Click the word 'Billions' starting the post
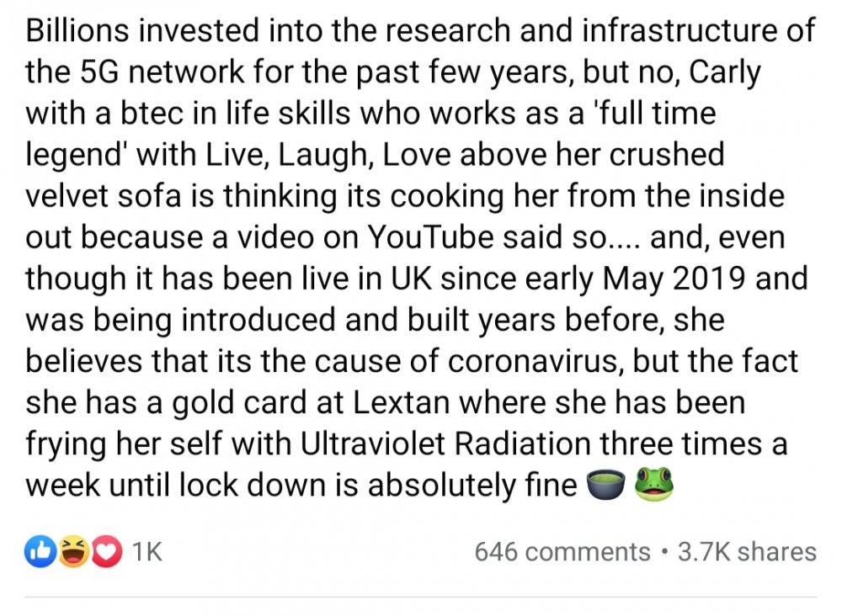 77,30
